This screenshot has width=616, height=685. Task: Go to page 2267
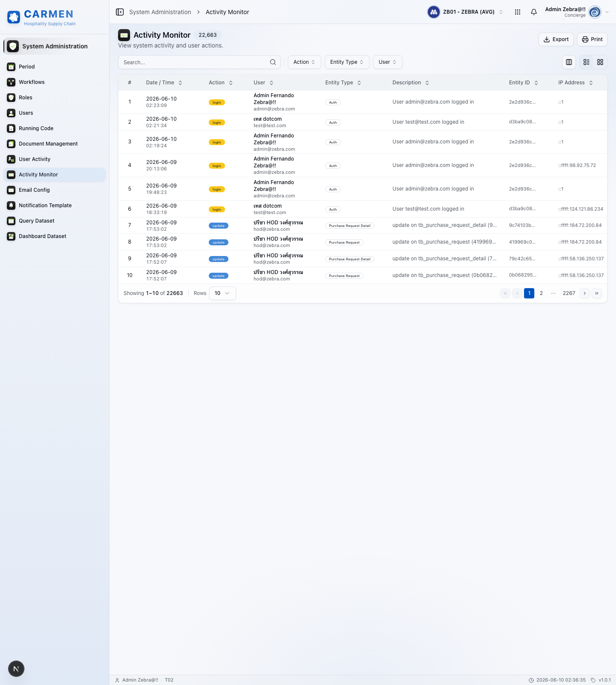pyautogui.click(x=569, y=293)
